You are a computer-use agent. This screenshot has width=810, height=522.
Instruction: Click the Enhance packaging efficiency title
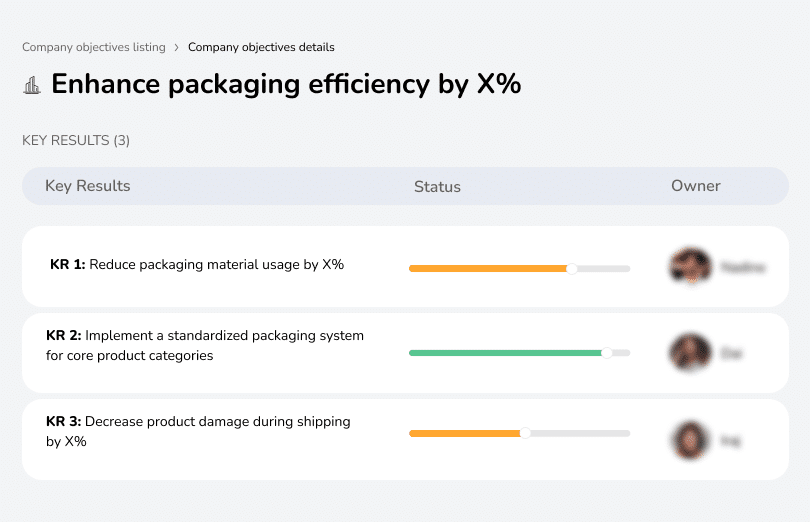point(286,84)
